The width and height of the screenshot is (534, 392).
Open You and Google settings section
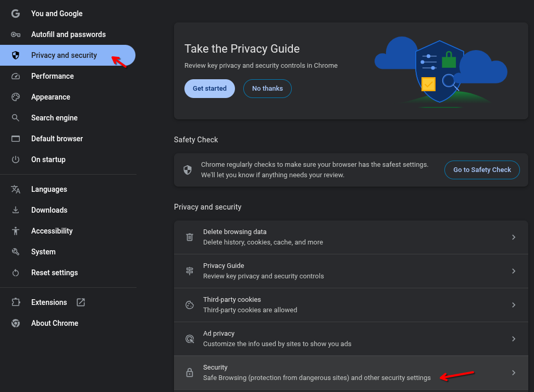pyautogui.click(x=68, y=14)
